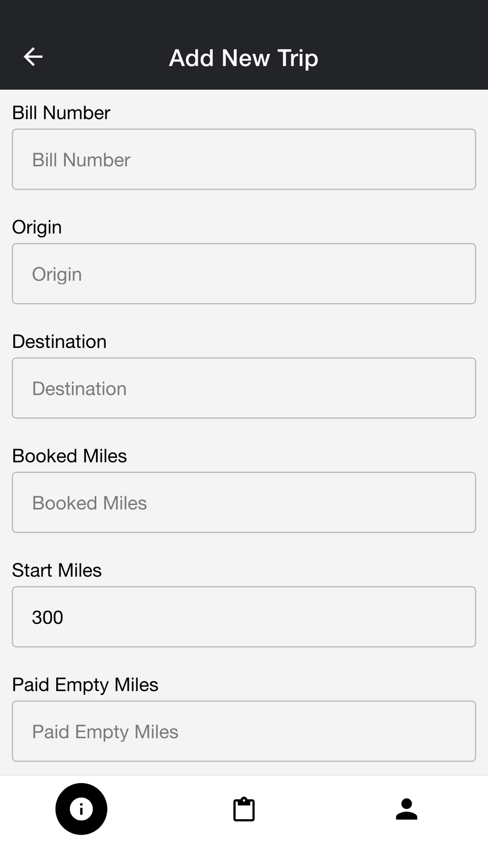Click the Start Miles field containing 300

pyautogui.click(x=244, y=617)
